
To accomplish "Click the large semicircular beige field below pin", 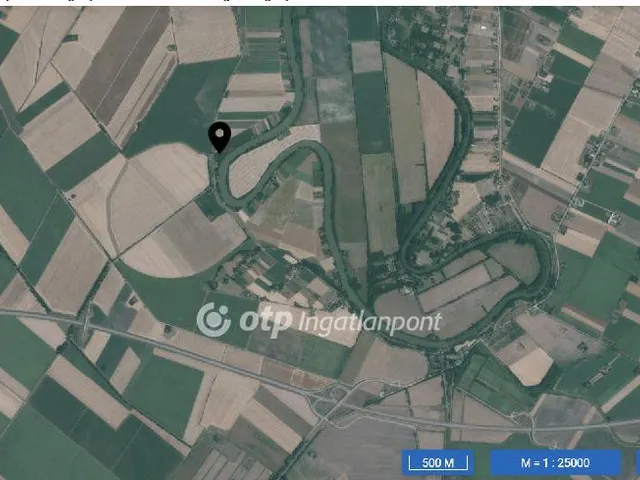I will click(x=159, y=208).
